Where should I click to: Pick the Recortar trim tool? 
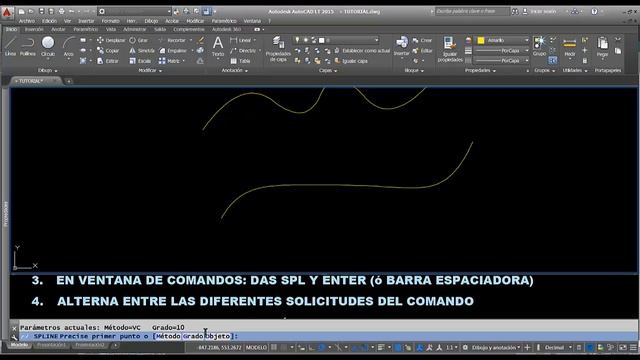pyautogui.click(x=172, y=40)
